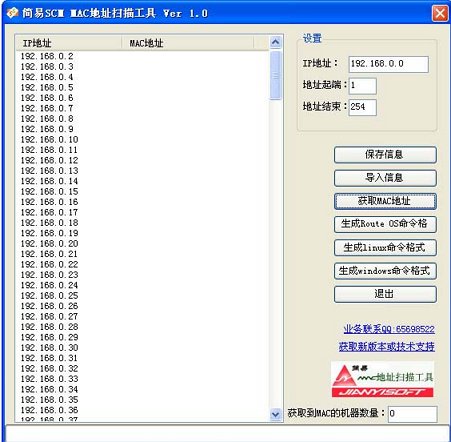The height and width of the screenshot is (442, 451).
Task: Select row 192.168.0.19
Action: click(x=142, y=233)
